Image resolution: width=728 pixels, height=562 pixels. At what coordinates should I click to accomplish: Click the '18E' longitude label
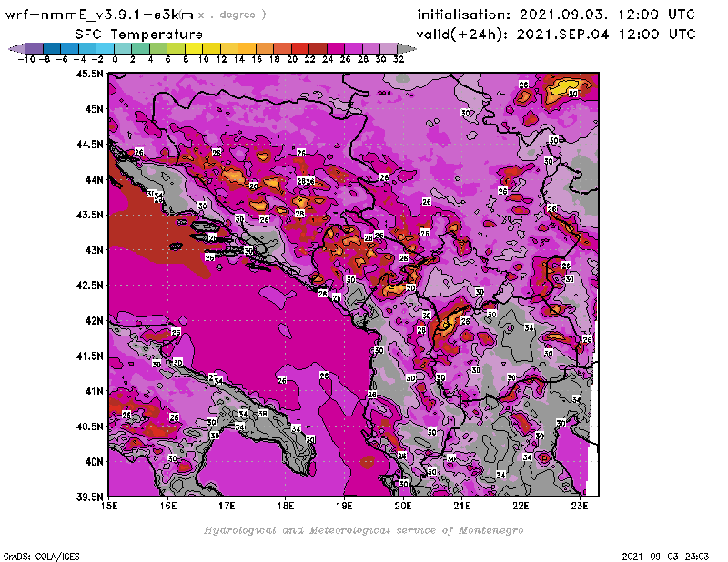(x=286, y=506)
